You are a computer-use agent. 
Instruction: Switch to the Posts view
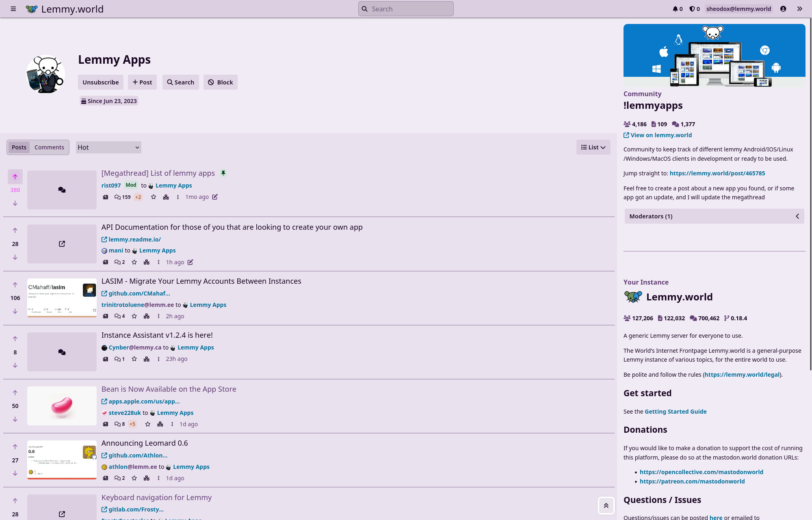19,147
